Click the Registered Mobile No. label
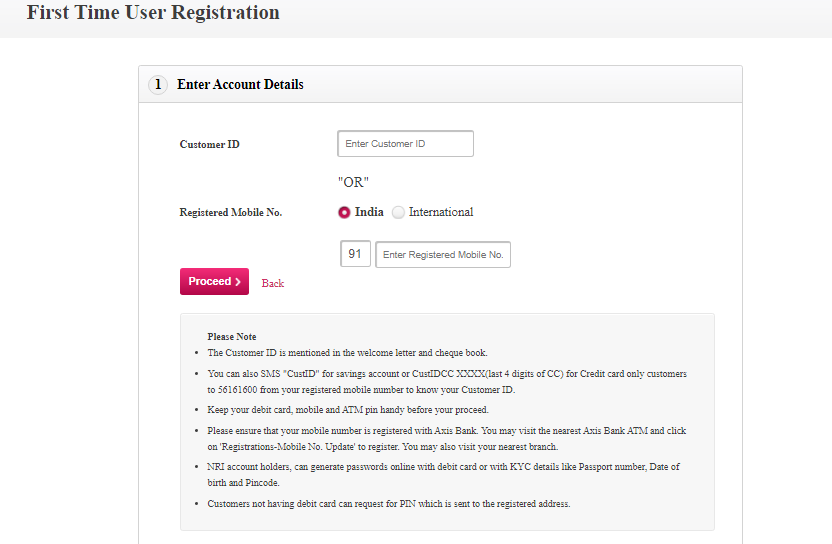This screenshot has height=544, width=832. [x=231, y=212]
